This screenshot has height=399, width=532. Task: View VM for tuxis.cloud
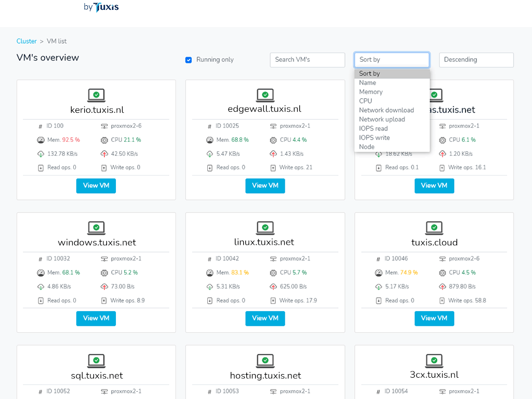coord(434,318)
